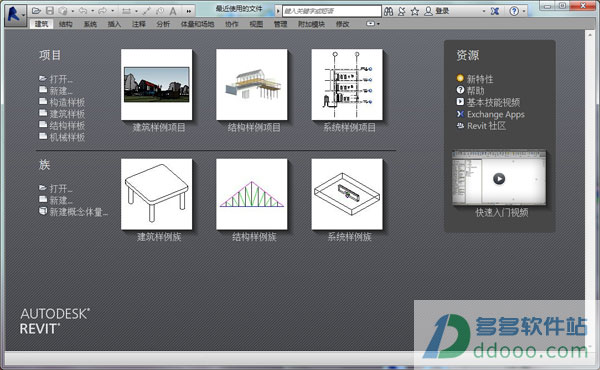Switch to the 注释 ribbon tab
The image size is (600, 370).
[139, 24]
